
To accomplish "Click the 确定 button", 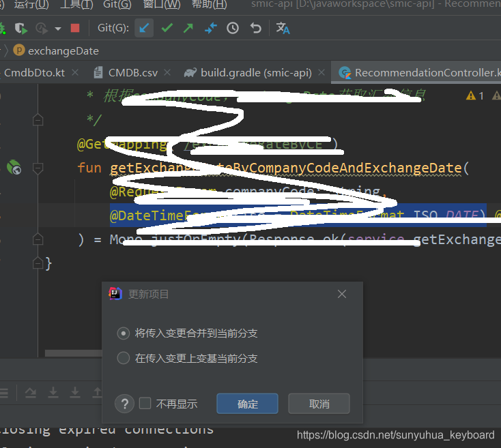I will pos(247,404).
